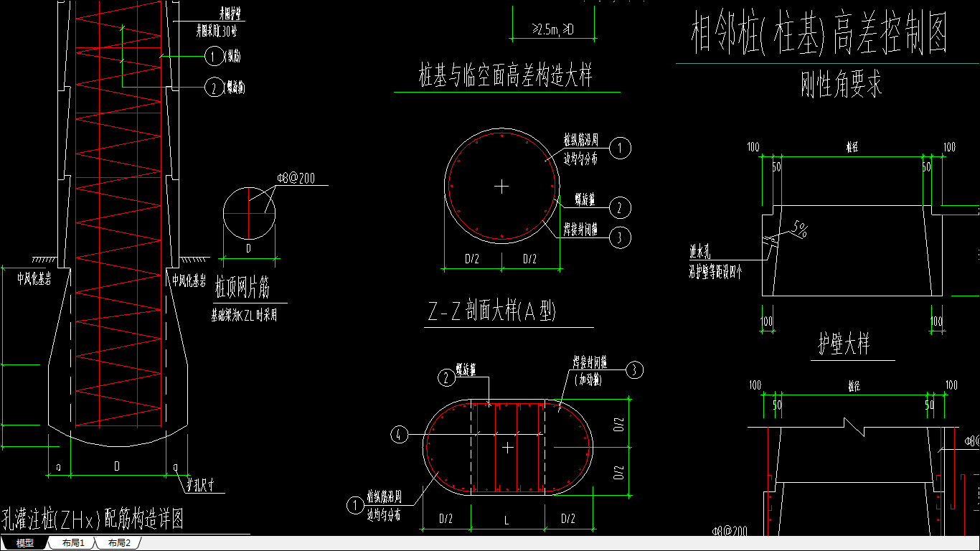
Task: Click the 孔灌注桩(ZHx)配筋构造详图 title
Action: click(x=93, y=518)
